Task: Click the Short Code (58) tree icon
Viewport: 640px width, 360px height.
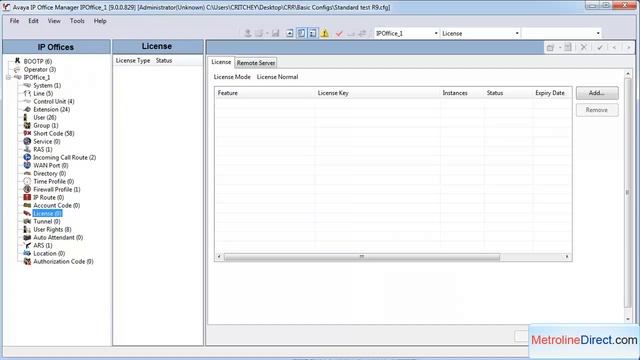Action: click(x=27, y=133)
